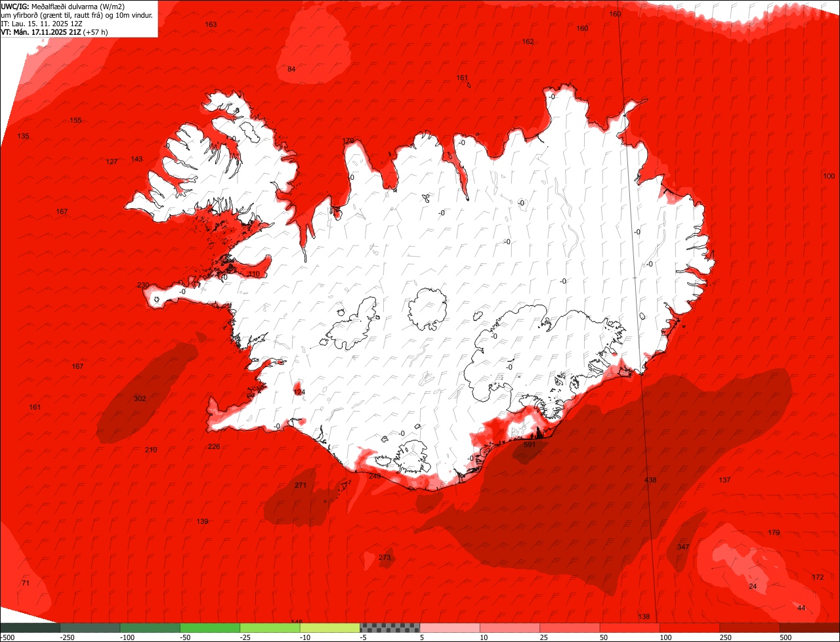Click the legend swatch between -100 and -50
Screen dimensions: 840x642
click(150, 628)
